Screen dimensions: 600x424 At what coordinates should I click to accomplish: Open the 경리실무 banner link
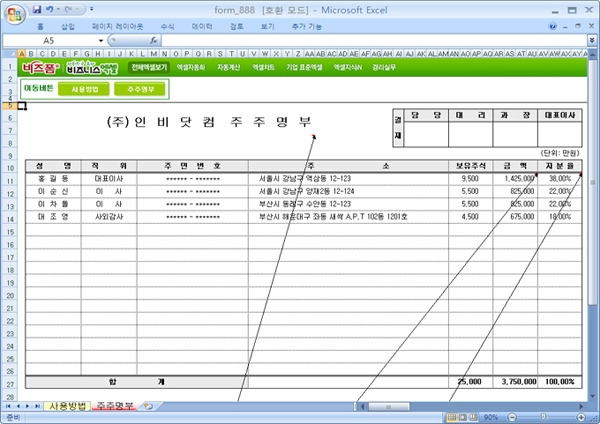(384, 67)
